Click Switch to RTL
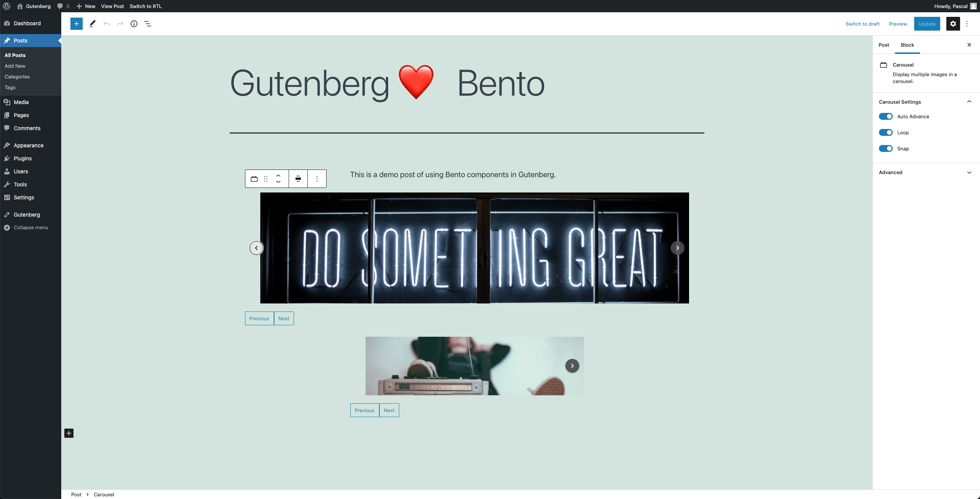This screenshot has width=980, height=499. tap(146, 6)
